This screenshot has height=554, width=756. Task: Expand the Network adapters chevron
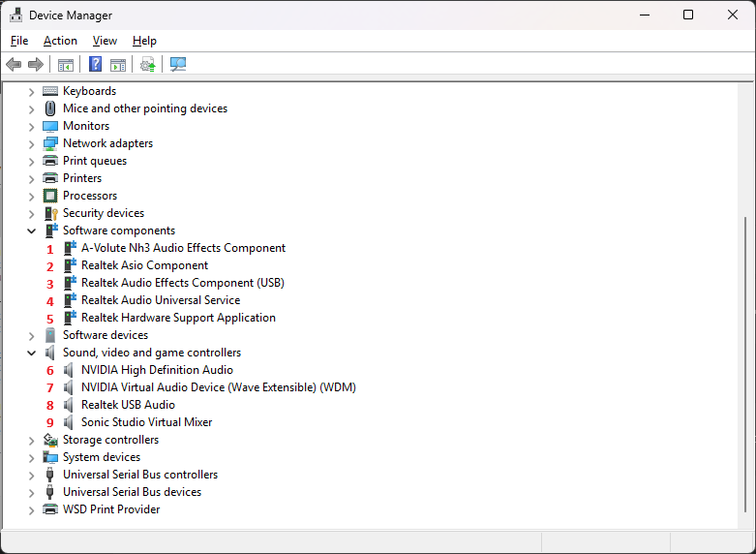pos(31,143)
